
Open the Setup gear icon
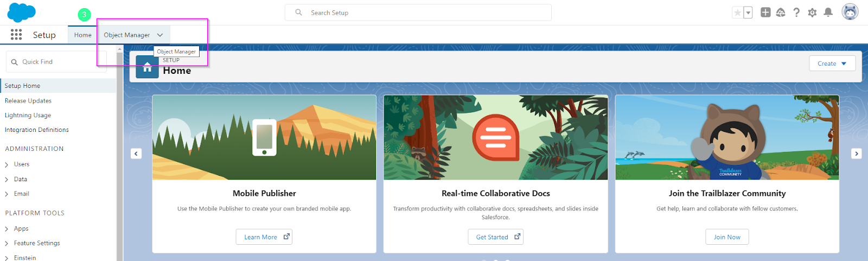[812, 12]
